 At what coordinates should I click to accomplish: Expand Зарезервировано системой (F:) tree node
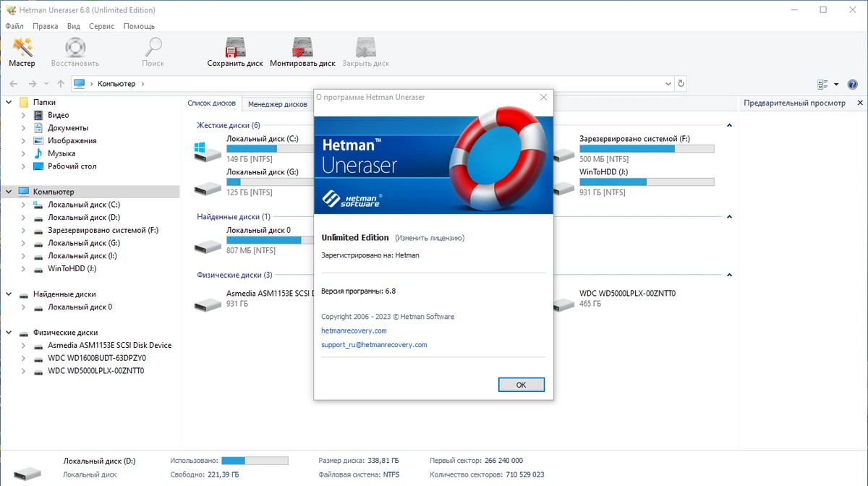click(x=23, y=230)
